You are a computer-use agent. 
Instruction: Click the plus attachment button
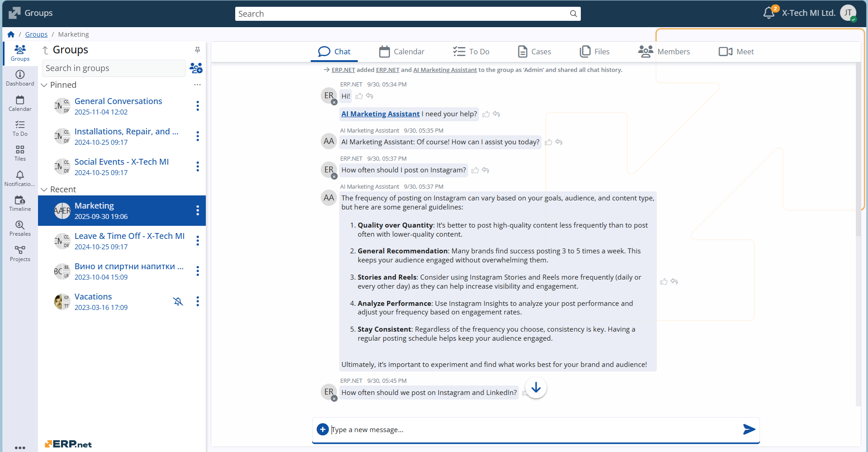coord(323,429)
